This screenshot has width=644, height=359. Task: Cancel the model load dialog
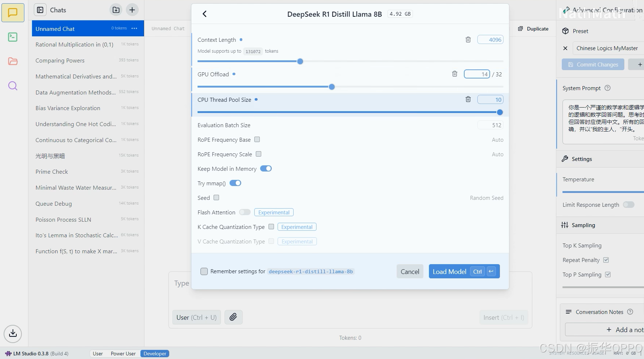(410, 271)
